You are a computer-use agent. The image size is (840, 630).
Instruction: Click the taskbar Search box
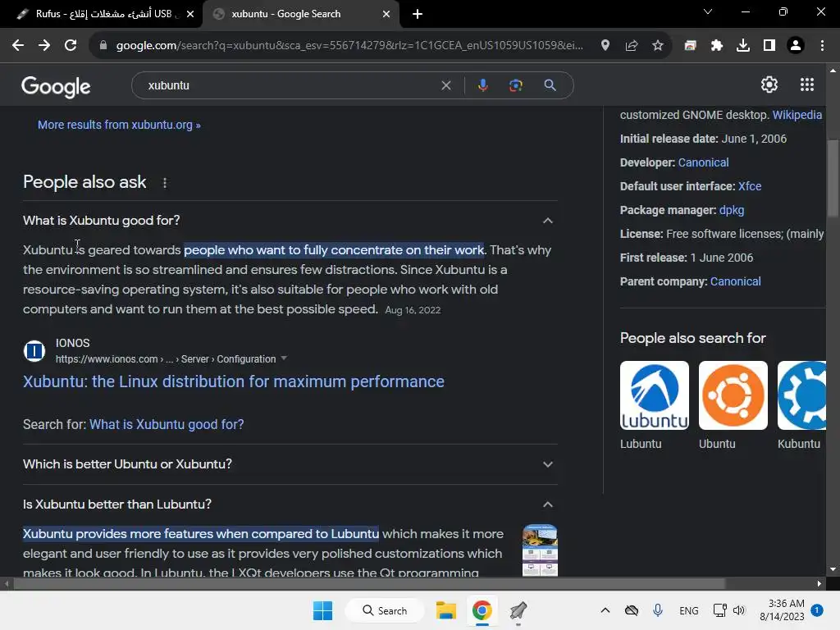(x=385, y=610)
